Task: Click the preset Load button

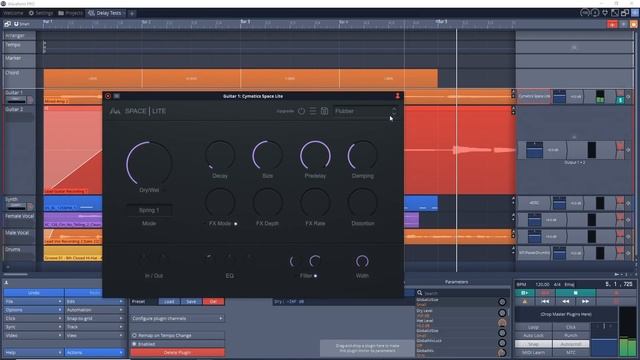Action: (169, 302)
